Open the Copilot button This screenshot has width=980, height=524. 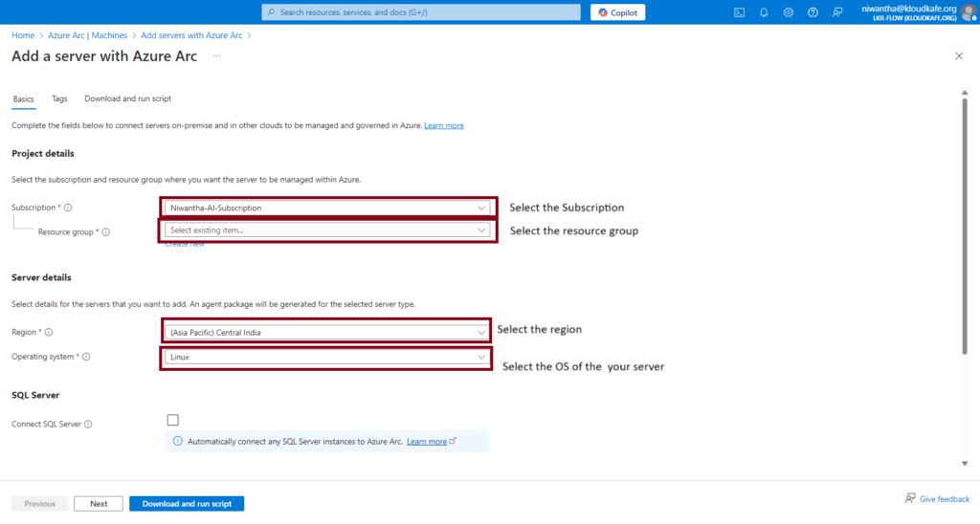click(617, 12)
